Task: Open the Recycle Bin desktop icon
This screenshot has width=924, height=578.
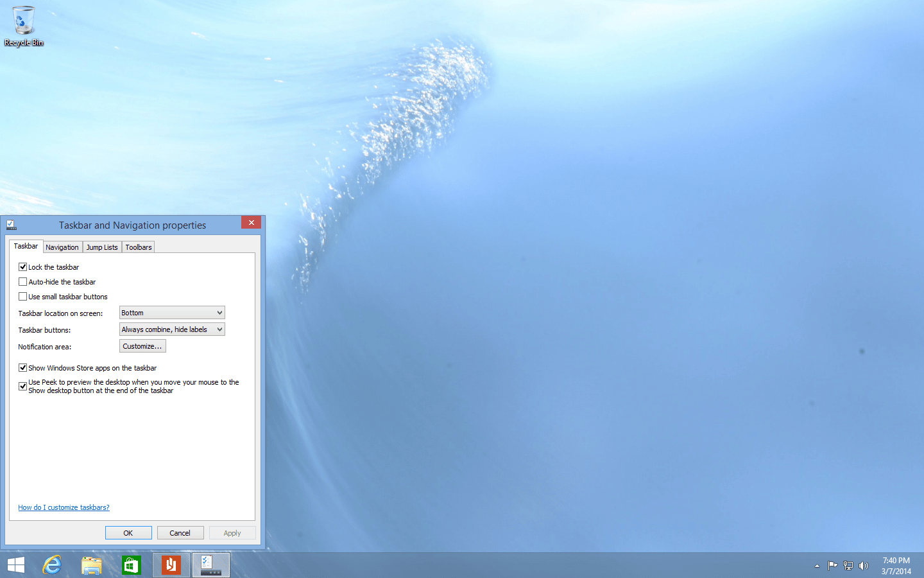Action: pyautogui.click(x=24, y=26)
